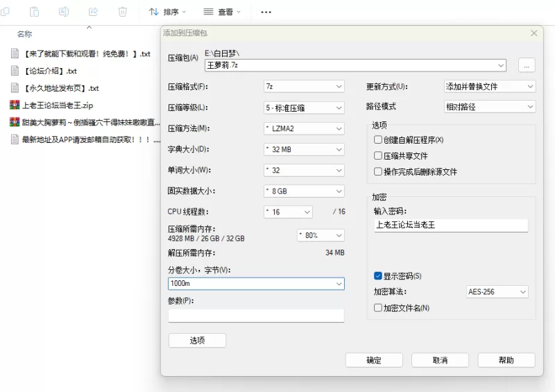Open the 压缩格式 7z dropdown

[304, 87]
